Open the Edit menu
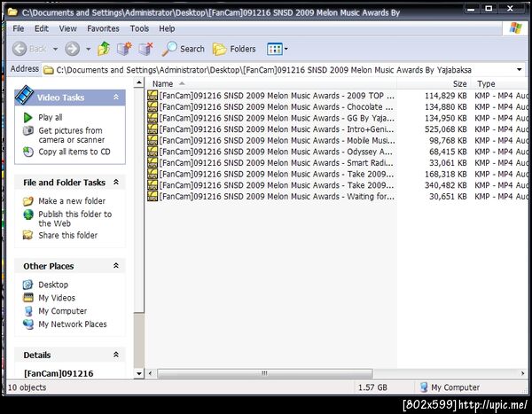This screenshot has width=532, height=414. [x=42, y=29]
